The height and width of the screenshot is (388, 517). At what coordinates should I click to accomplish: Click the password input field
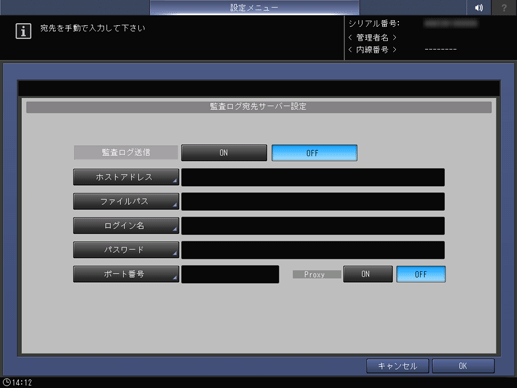pyautogui.click(x=313, y=250)
